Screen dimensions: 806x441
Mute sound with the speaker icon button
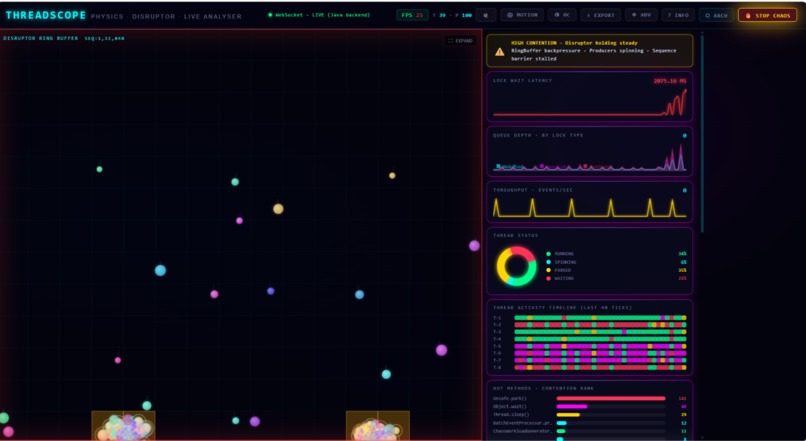coord(486,15)
